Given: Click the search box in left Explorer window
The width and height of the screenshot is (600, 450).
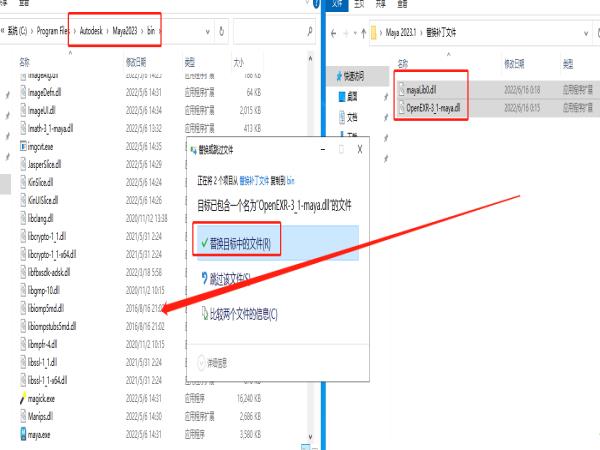Looking at the screenshot, I should pos(274,31).
